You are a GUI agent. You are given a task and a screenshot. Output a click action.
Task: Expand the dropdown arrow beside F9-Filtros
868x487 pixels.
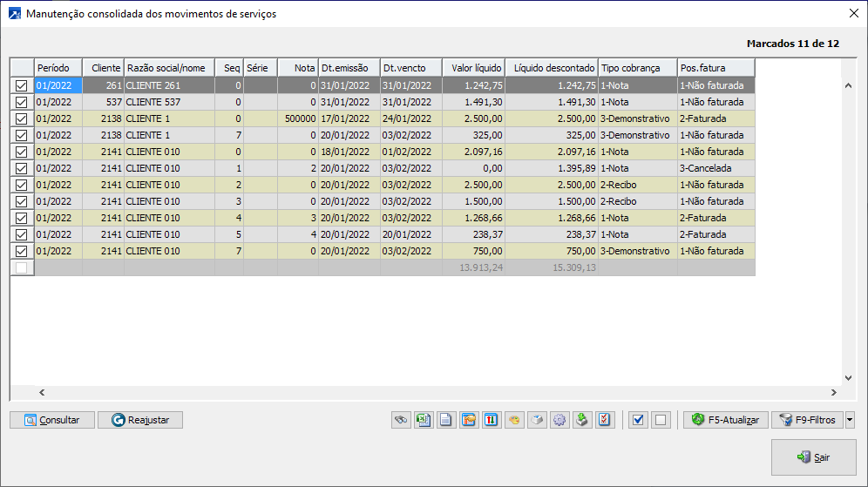tap(850, 420)
